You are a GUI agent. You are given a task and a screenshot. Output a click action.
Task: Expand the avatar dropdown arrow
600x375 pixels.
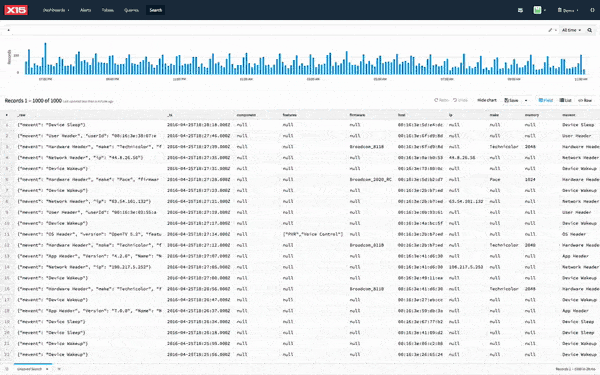[545, 11]
